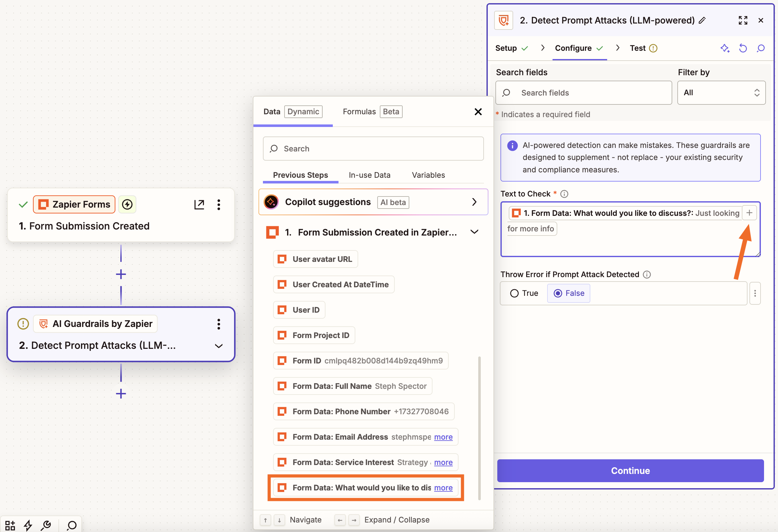Toggle the Dynamic option next to Data
The image size is (778, 532).
[x=303, y=111]
